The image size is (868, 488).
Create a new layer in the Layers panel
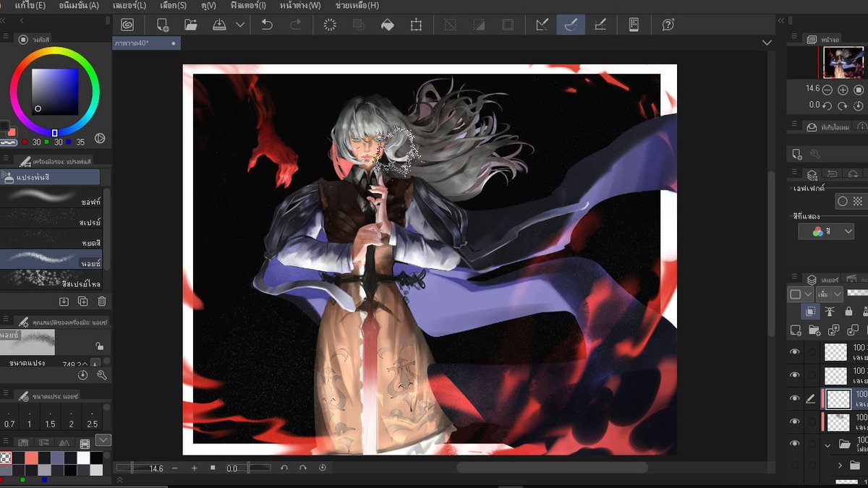(x=794, y=329)
